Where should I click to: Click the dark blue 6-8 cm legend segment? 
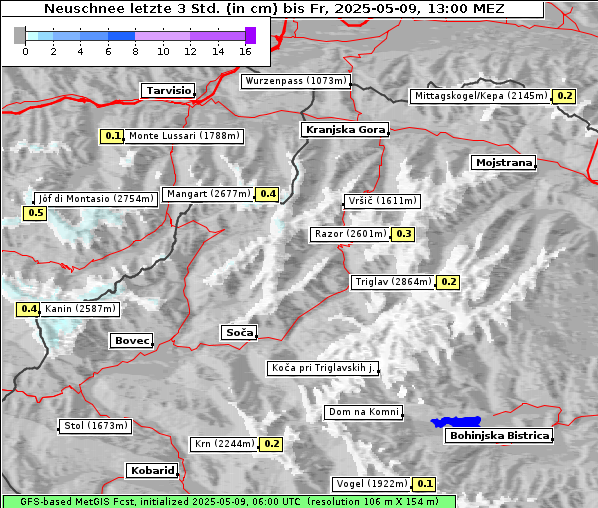[121, 36]
